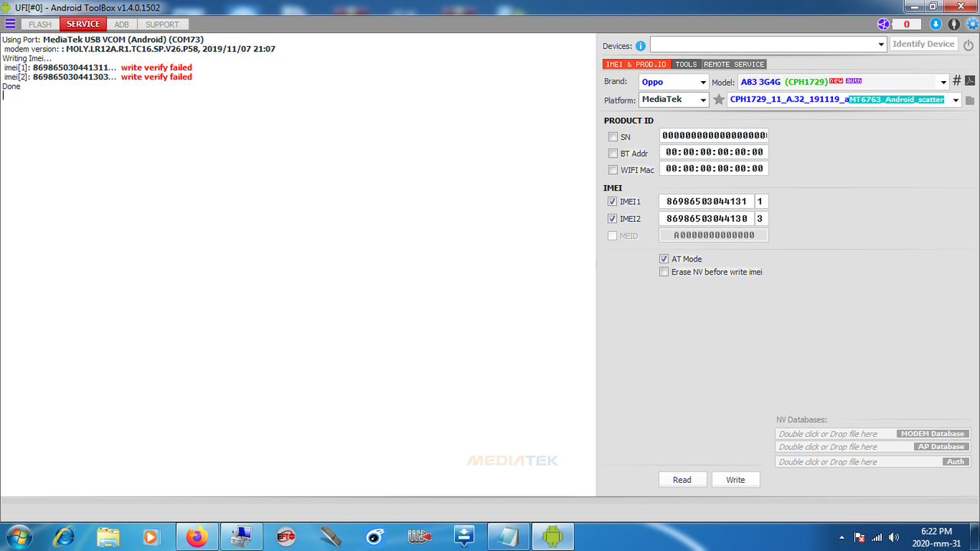Click the SN value input field

[x=714, y=136]
